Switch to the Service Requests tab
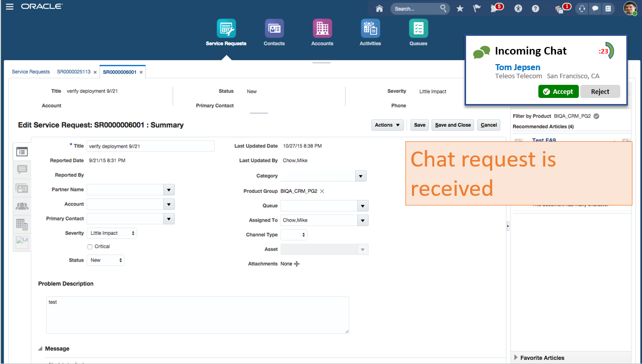642x364 pixels. 31,72
